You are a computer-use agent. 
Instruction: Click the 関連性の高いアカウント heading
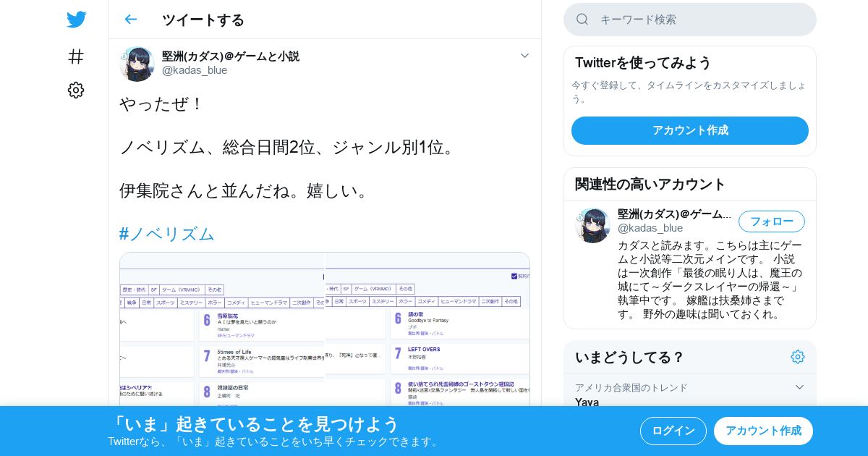pyautogui.click(x=650, y=184)
